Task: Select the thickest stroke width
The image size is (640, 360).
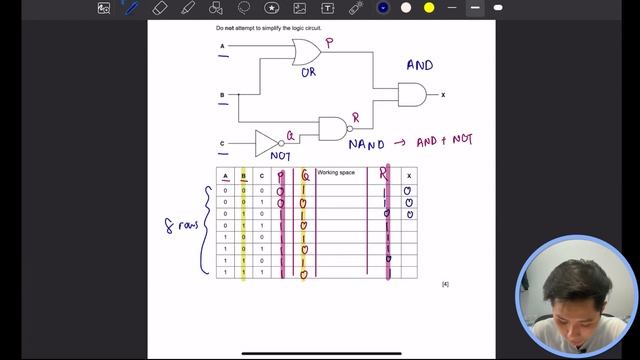Action: coord(498,7)
